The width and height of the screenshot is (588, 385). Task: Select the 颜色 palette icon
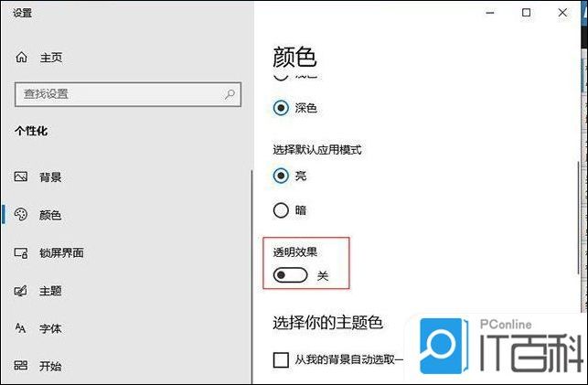[x=21, y=214]
